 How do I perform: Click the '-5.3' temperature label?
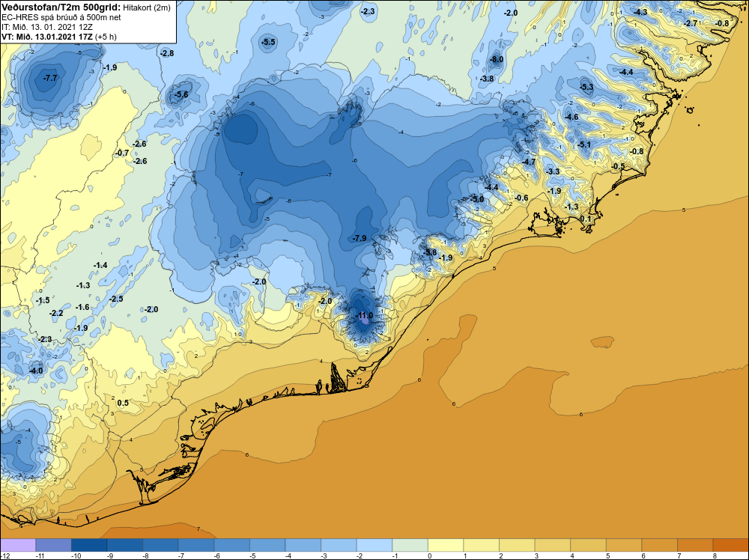point(586,87)
